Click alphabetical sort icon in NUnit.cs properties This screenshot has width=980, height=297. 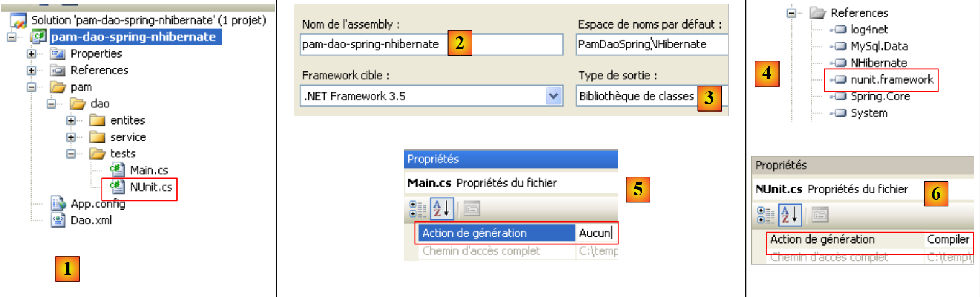(790, 215)
